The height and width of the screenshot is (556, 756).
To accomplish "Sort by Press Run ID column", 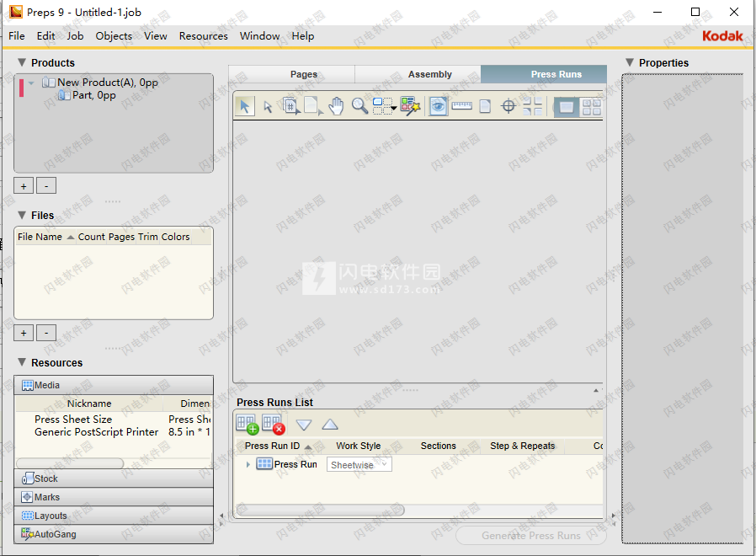I will coord(278,446).
